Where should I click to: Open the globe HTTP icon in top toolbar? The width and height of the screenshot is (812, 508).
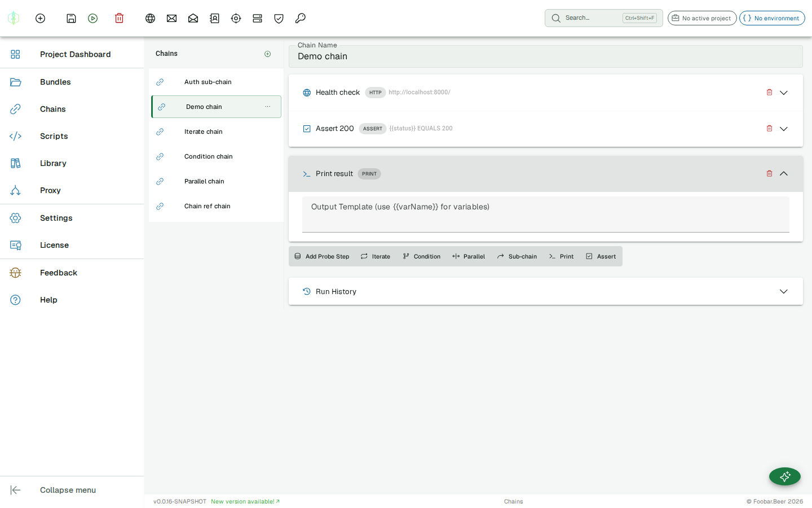[150, 18]
